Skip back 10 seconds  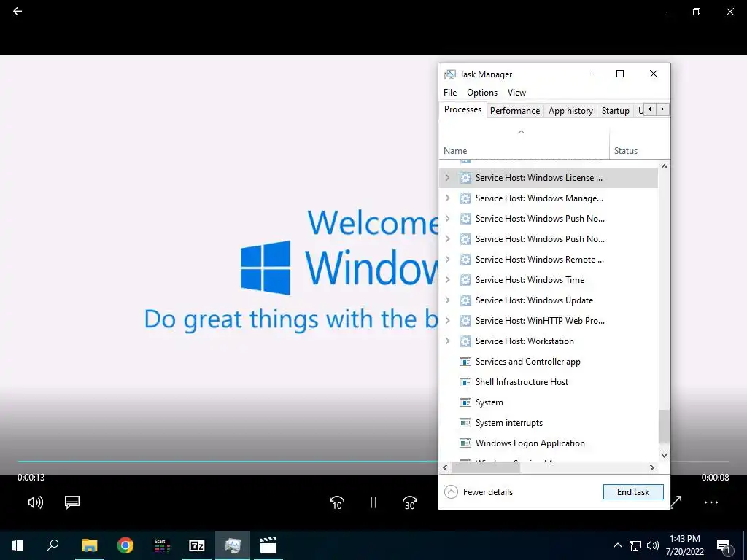coord(336,502)
